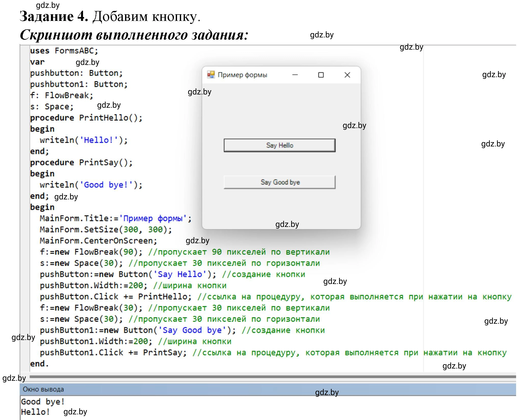The width and height of the screenshot is (525, 420).
Task: Click the final 'end.' line
Action: (39, 364)
